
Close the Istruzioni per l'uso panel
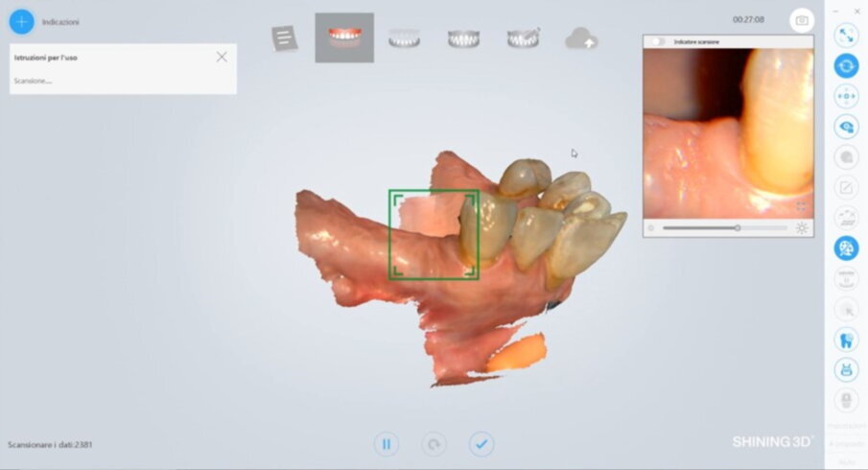[222, 57]
